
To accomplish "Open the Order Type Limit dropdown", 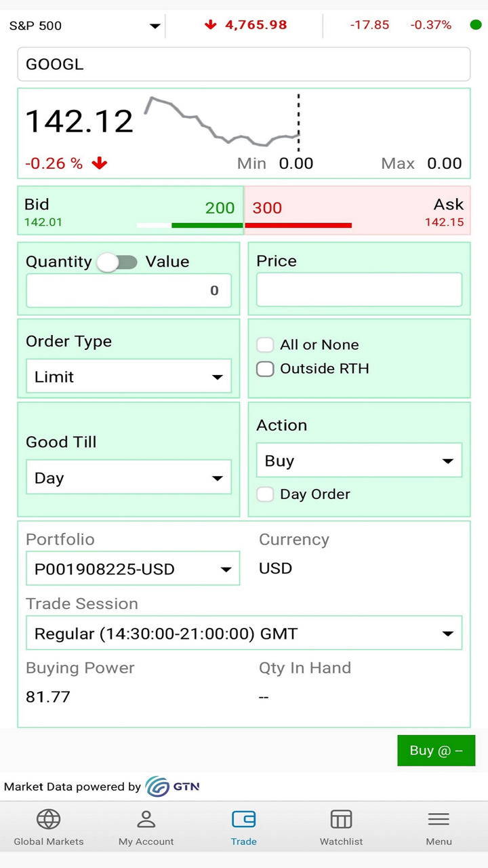I will pos(129,377).
